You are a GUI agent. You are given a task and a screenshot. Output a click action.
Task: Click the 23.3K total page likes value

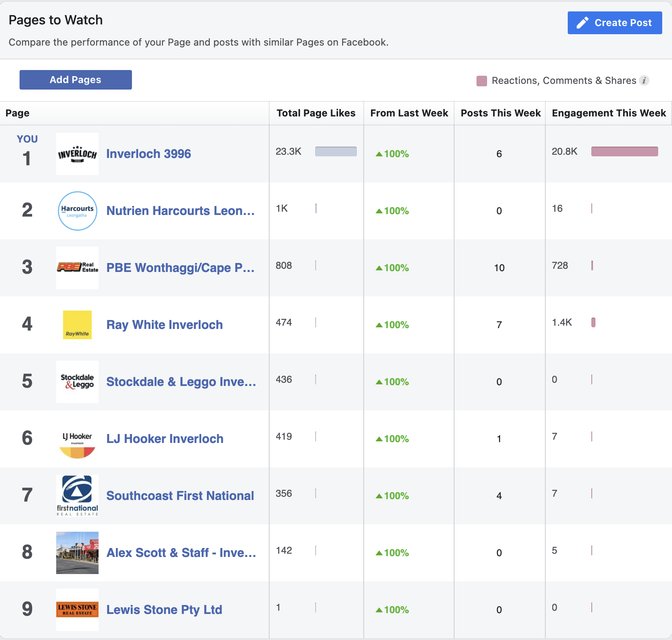point(288,151)
